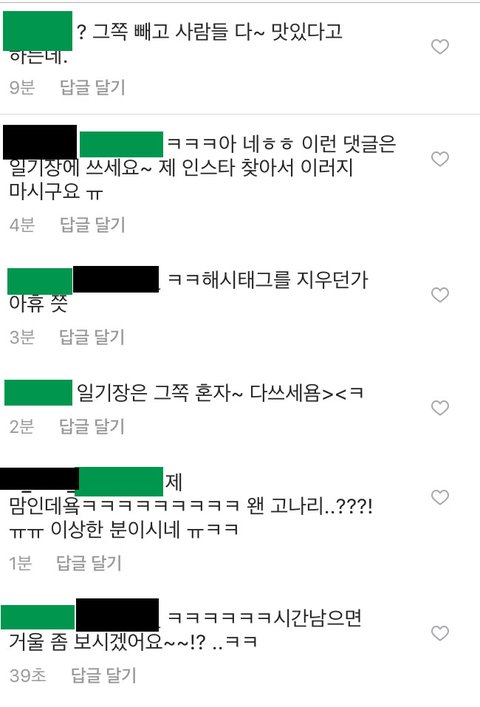The width and height of the screenshot is (480, 707).
Task: Tap heart on 일기장에 쓰세요 comment
Action: pyautogui.click(x=440, y=159)
